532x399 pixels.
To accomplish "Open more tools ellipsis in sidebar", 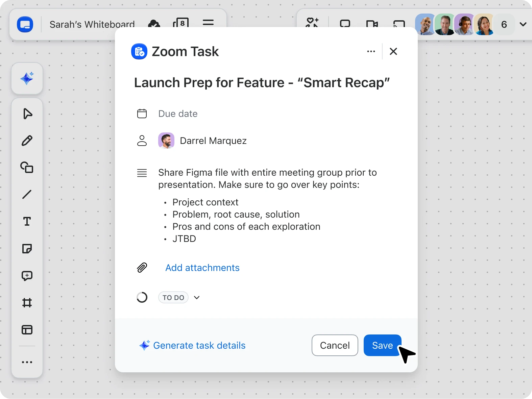I will [27, 362].
